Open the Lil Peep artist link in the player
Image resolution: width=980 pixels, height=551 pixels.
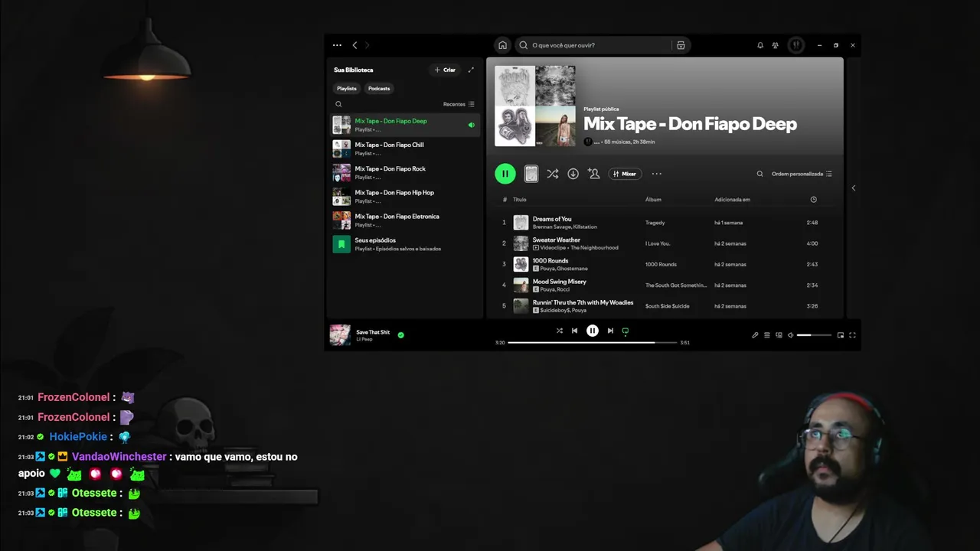(x=364, y=339)
